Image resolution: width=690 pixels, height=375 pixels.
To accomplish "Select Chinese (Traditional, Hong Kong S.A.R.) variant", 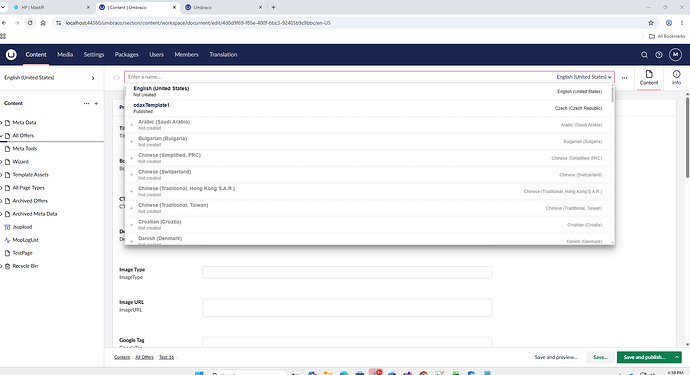I will tap(367, 191).
